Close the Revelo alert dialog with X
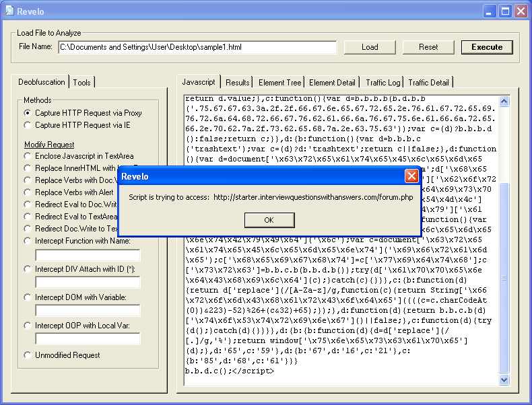 411,176
